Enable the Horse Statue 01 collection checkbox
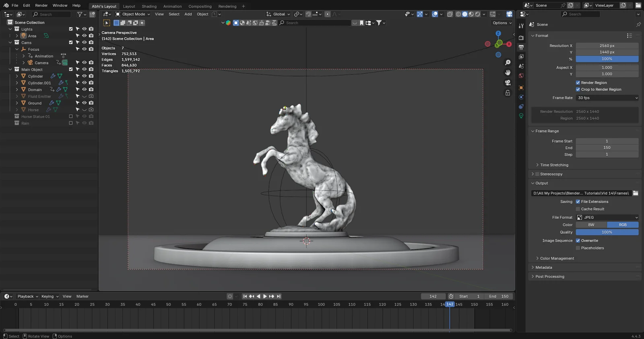644x339 pixels. (x=71, y=116)
